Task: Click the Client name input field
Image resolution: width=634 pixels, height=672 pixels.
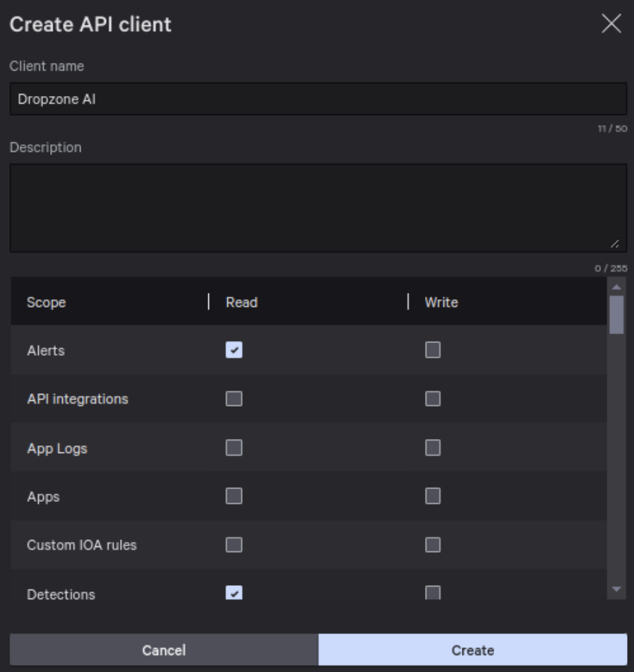Action: tap(318, 100)
